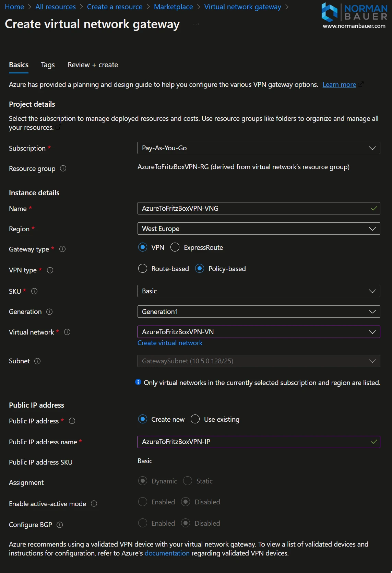Choose Route-based VPN type
392x573 pixels.
(x=143, y=269)
